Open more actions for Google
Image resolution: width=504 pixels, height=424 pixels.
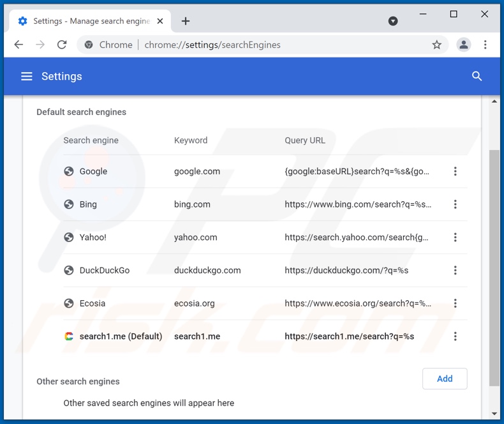pos(455,171)
